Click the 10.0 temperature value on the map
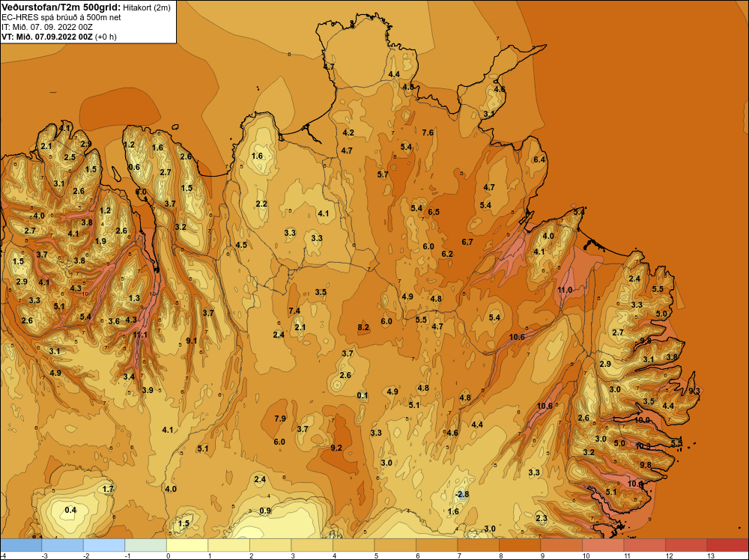The image size is (749, 560). (643, 420)
